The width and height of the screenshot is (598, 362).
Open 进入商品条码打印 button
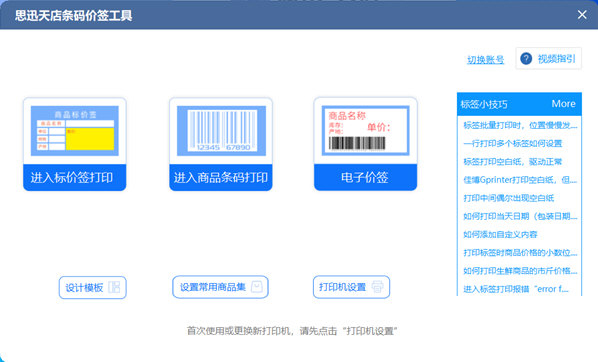pos(221,177)
